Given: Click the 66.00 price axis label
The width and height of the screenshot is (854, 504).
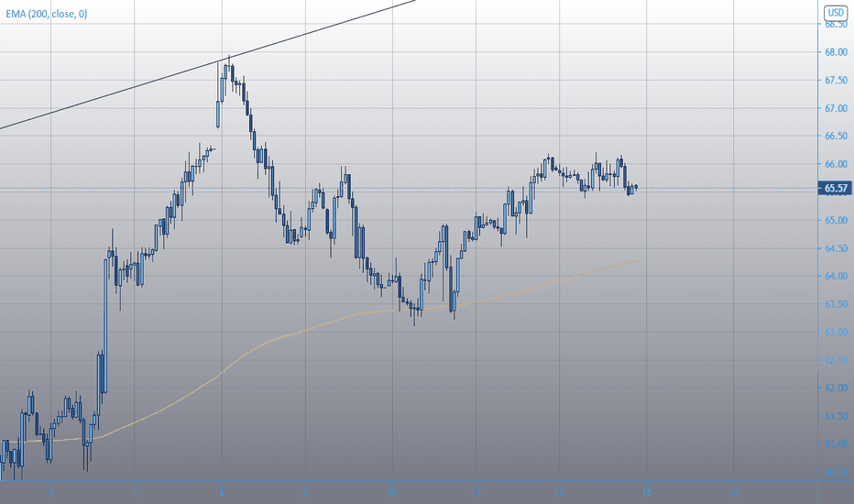Looking at the screenshot, I should coord(836,164).
